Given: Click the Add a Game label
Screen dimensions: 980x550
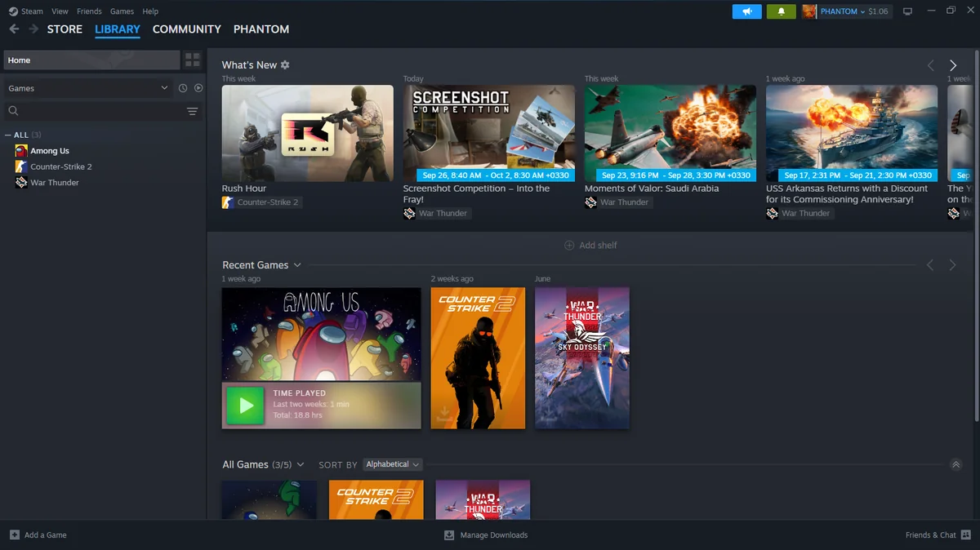Looking at the screenshot, I should 46,534.
